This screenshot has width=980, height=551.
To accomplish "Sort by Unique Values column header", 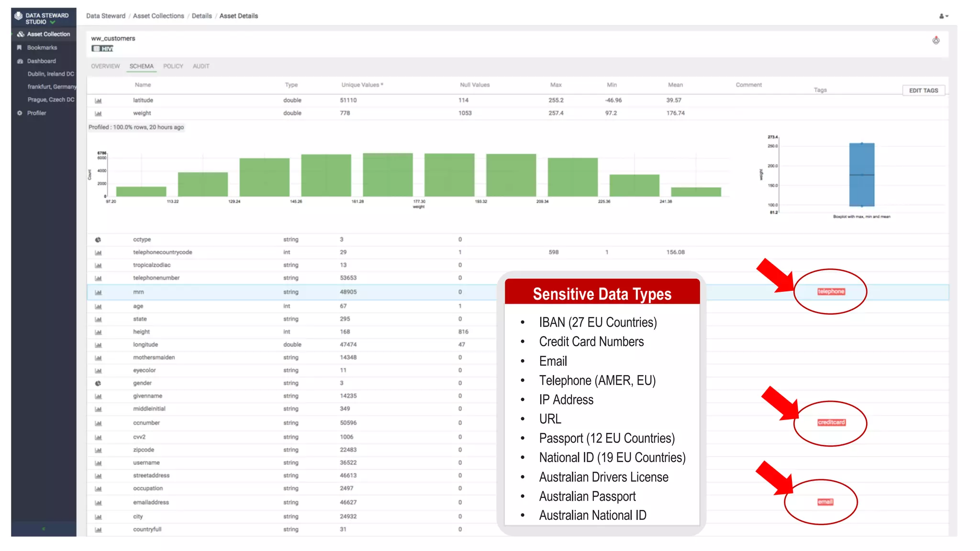I will pos(362,85).
